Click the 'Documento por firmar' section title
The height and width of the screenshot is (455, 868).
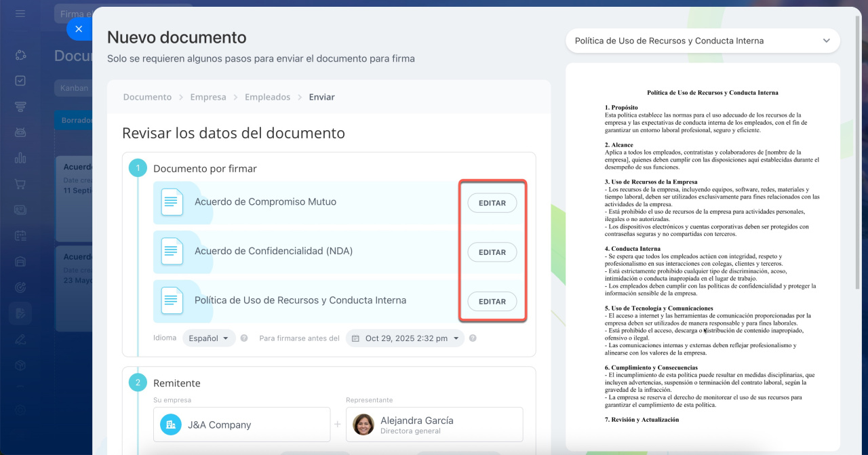pyautogui.click(x=205, y=168)
